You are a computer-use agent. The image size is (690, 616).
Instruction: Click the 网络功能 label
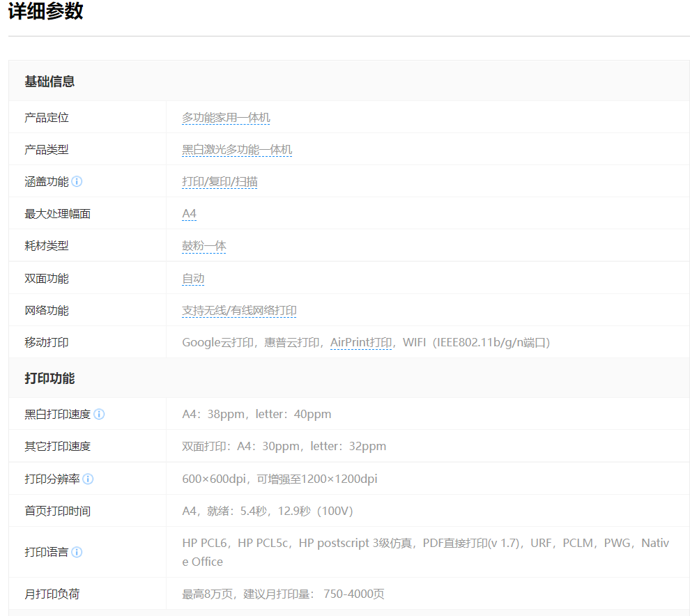click(x=47, y=311)
